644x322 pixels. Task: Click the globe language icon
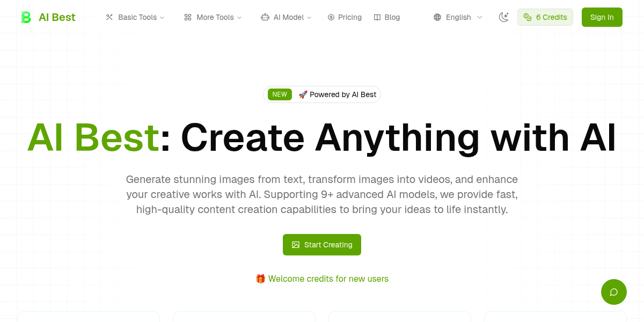[x=437, y=17]
